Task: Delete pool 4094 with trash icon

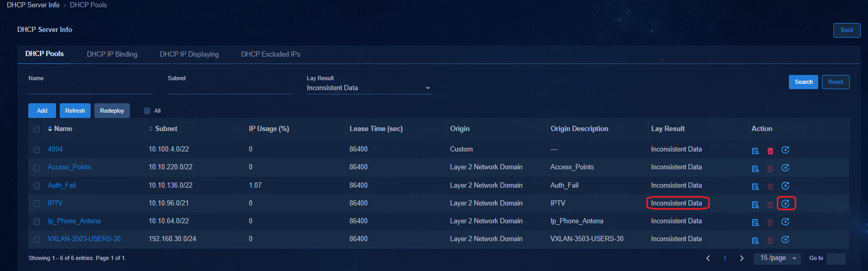Action: click(770, 151)
